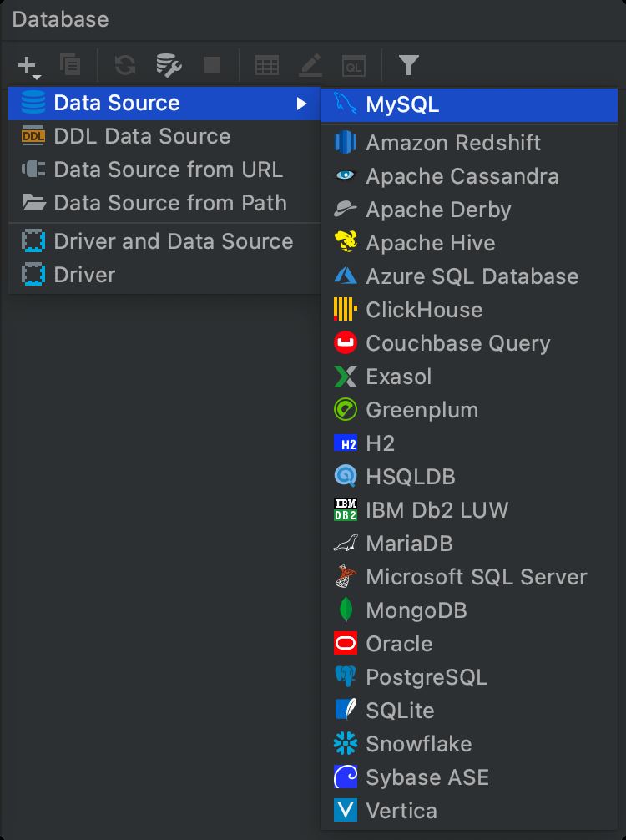Expand the Data Source submenu arrow

[x=300, y=104]
